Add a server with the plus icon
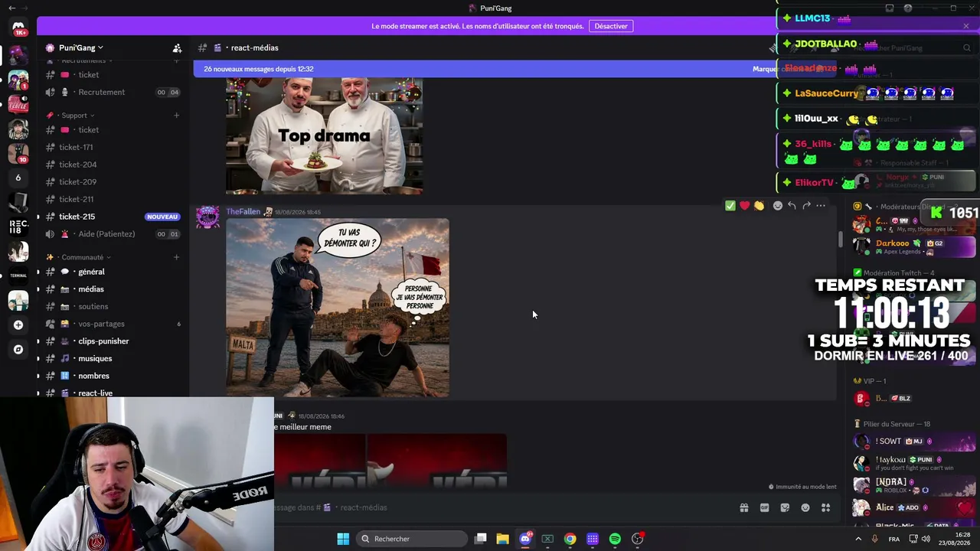Image resolution: width=980 pixels, height=551 pixels. 18,324
